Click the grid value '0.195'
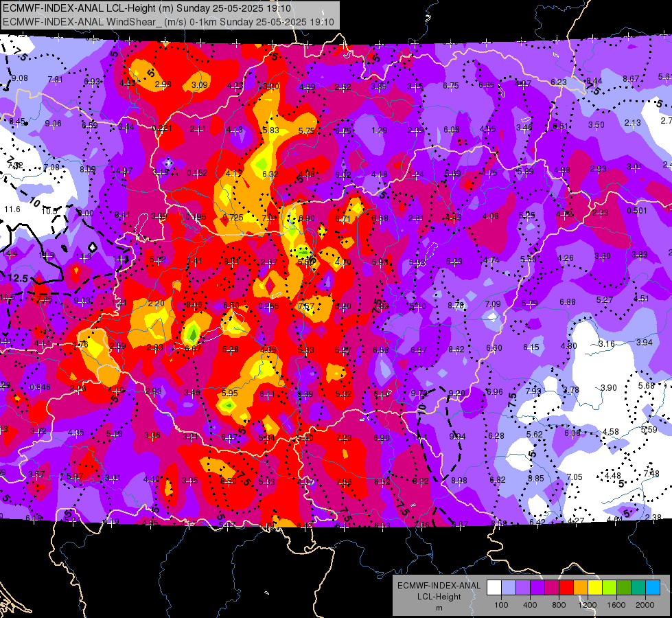The width and height of the screenshot is (672, 618). [196, 217]
